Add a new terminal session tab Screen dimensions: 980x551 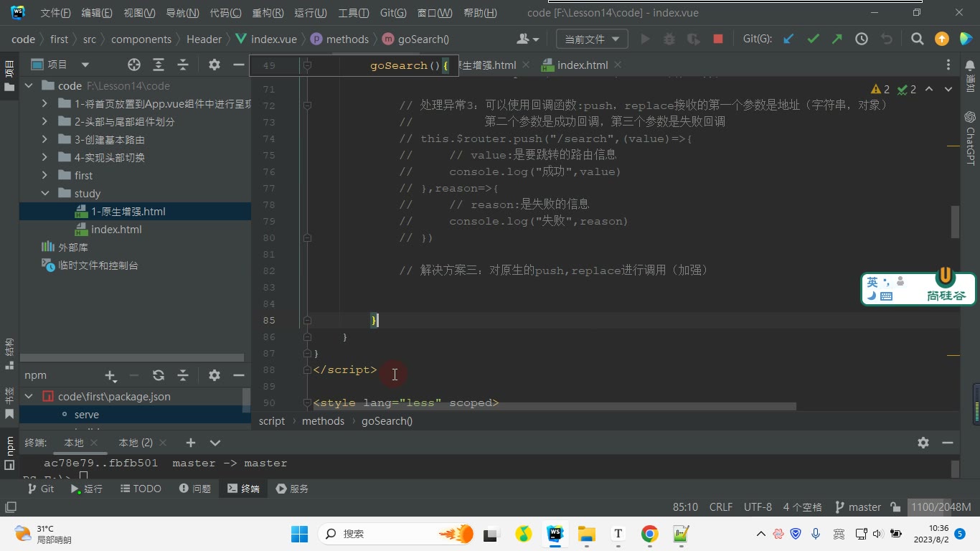point(190,443)
